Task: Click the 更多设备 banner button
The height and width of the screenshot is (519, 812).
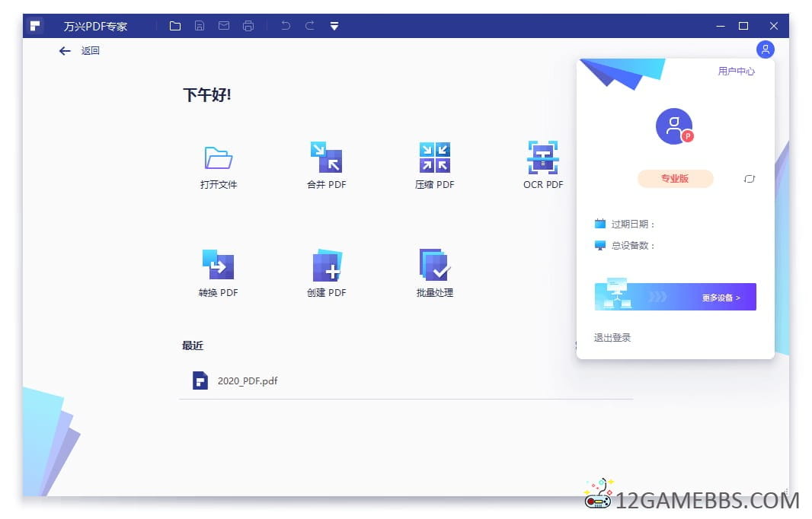Action: tap(675, 298)
